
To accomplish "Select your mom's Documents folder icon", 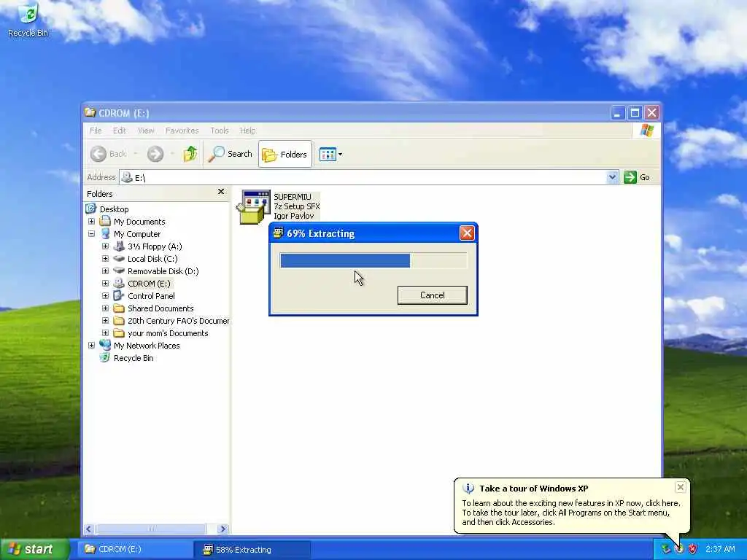I will tap(119, 332).
